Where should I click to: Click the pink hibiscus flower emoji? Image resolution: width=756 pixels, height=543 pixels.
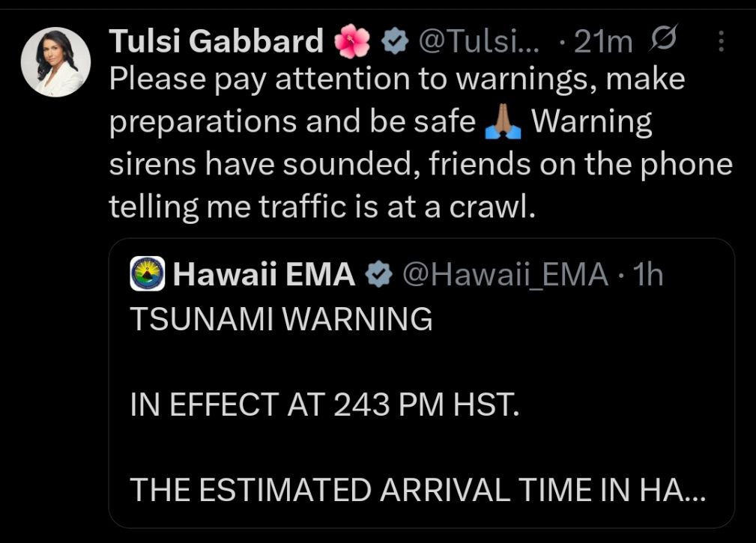tap(352, 41)
